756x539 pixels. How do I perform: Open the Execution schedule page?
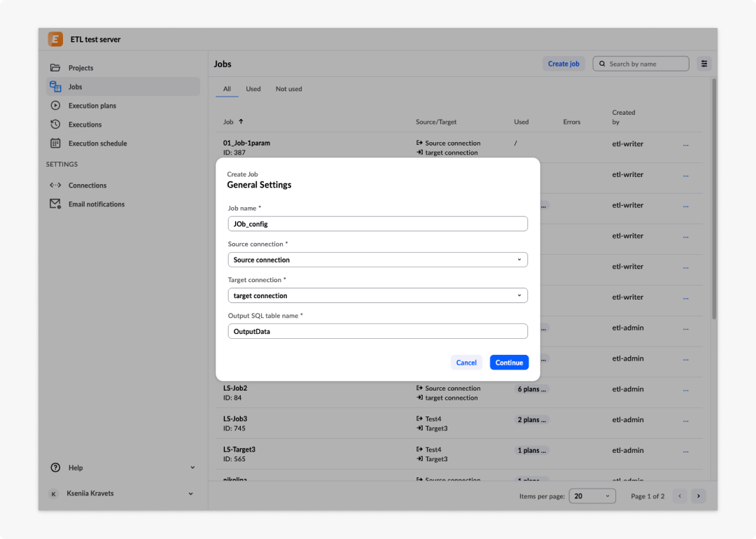click(x=123, y=143)
